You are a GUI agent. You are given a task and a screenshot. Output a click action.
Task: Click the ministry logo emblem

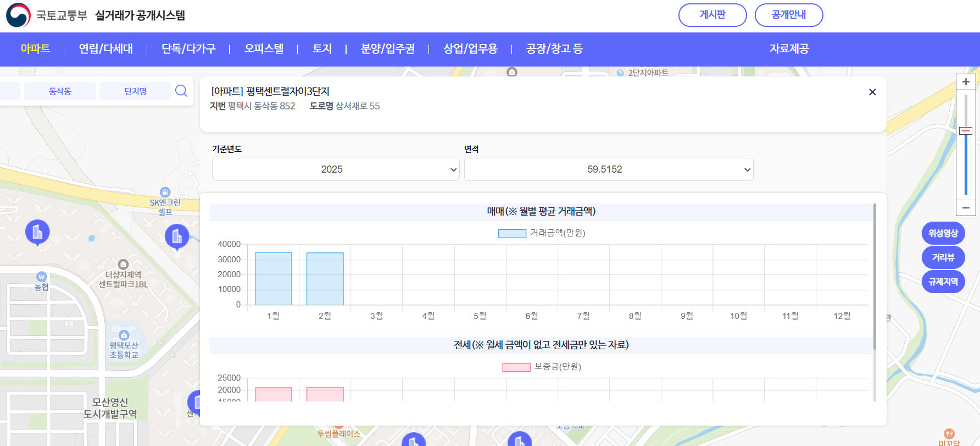(18, 15)
